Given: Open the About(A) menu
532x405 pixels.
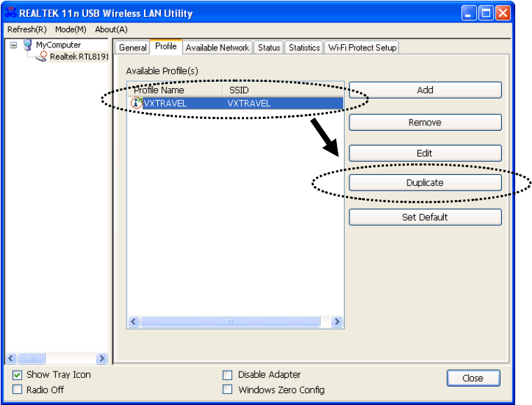Looking at the screenshot, I should [x=111, y=29].
